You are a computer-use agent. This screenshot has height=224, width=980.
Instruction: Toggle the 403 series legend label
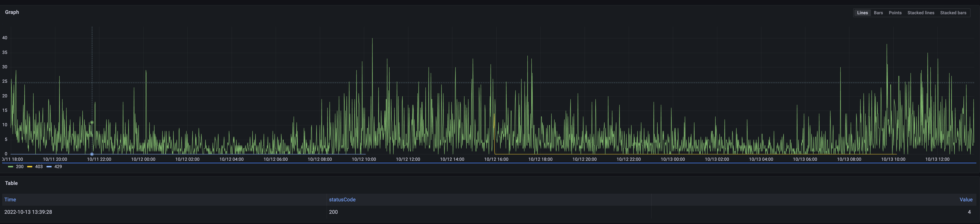[x=39, y=167]
